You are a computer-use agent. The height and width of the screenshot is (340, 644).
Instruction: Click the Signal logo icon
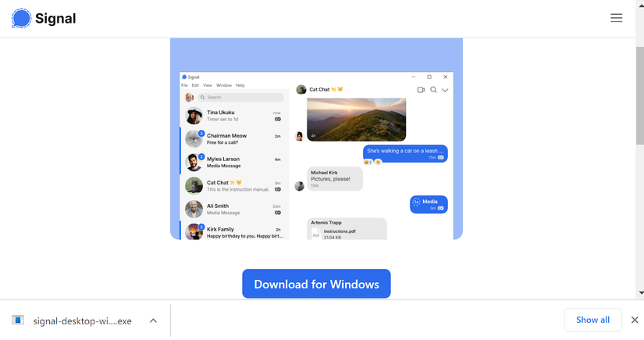coord(21,19)
